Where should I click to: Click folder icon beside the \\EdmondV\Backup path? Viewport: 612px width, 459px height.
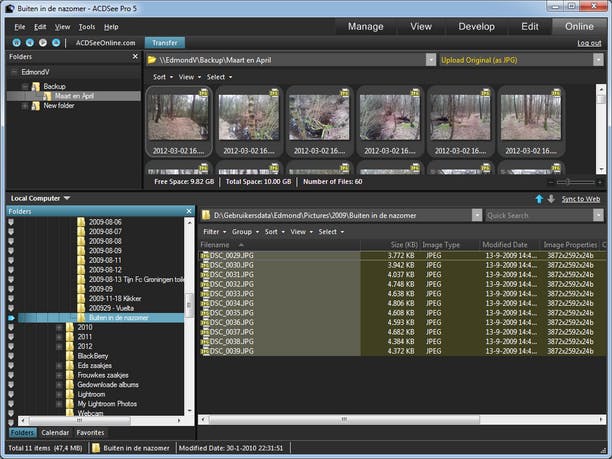point(153,60)
